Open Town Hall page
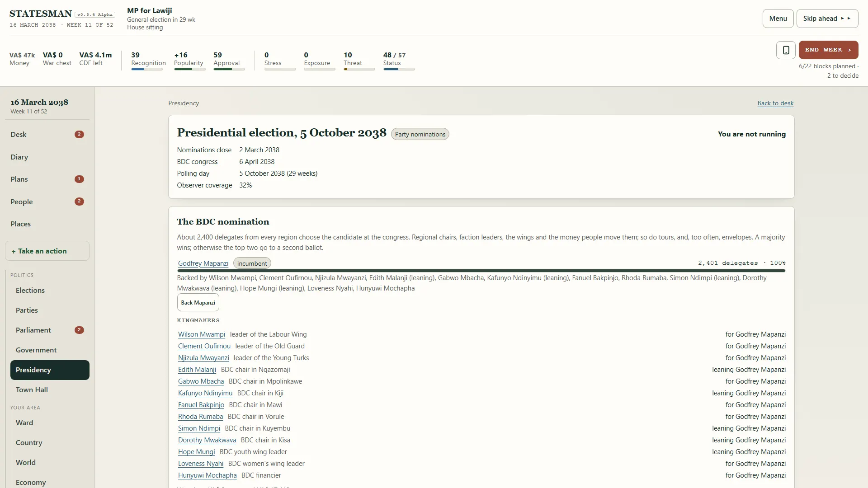868x488 pixels. pyautogui.click(x=50, y=389)
